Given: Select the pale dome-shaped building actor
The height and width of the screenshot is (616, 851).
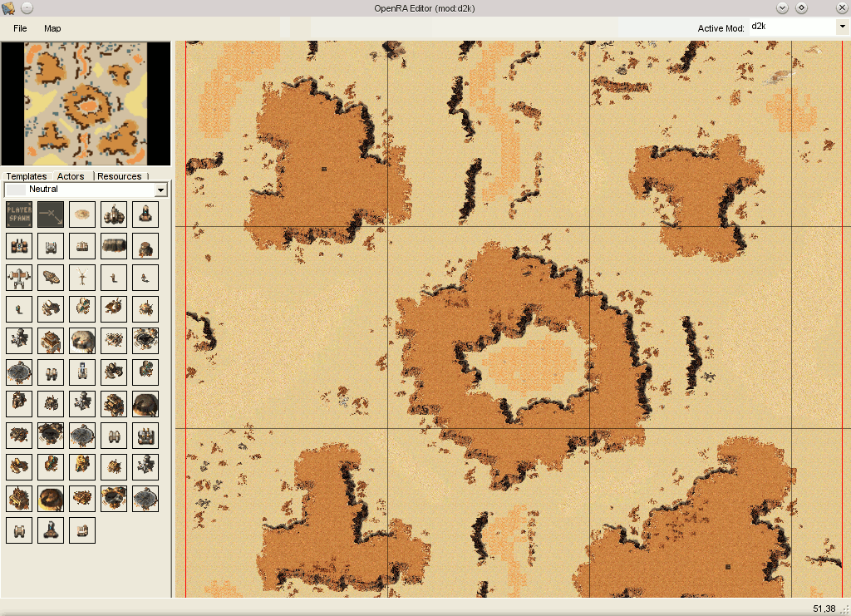Looking at the screenshot, I should (x=82, y=341).
